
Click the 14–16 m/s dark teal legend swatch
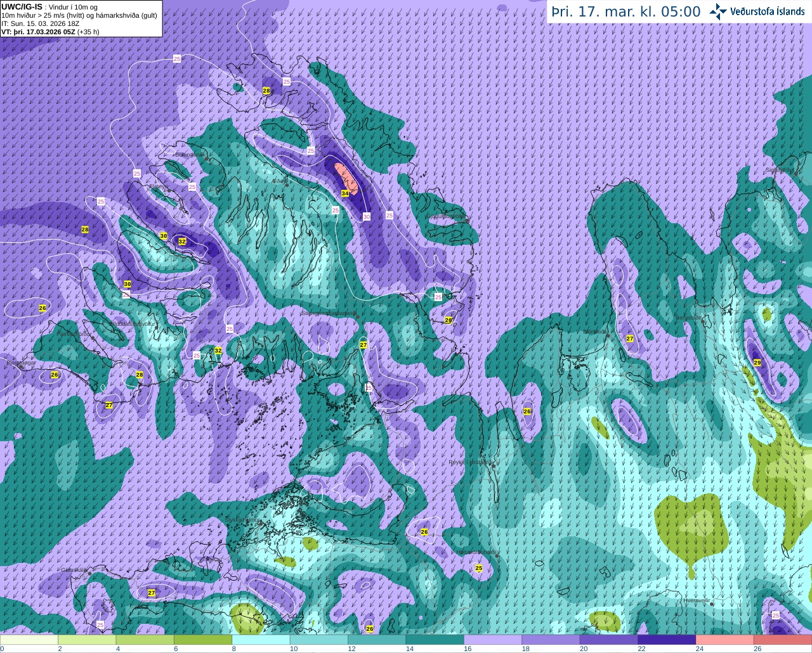click(x=435, y=640)
